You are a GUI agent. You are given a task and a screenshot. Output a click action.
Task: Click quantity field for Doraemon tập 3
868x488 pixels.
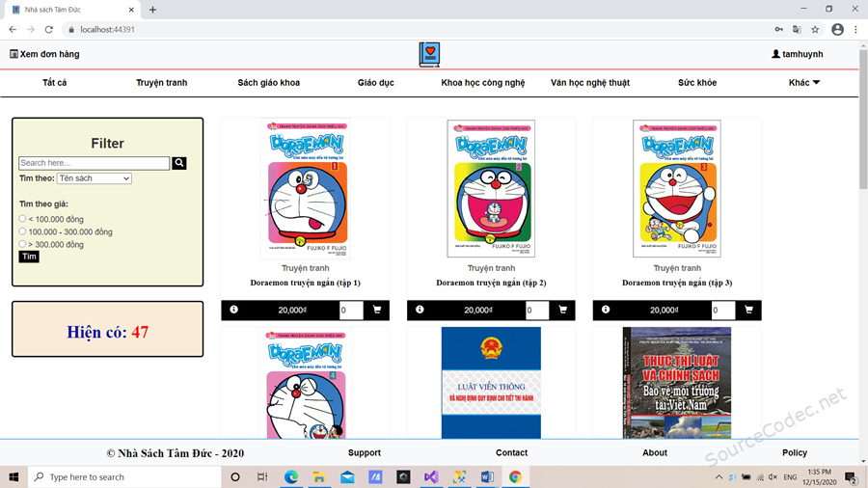tap(723, 310)
